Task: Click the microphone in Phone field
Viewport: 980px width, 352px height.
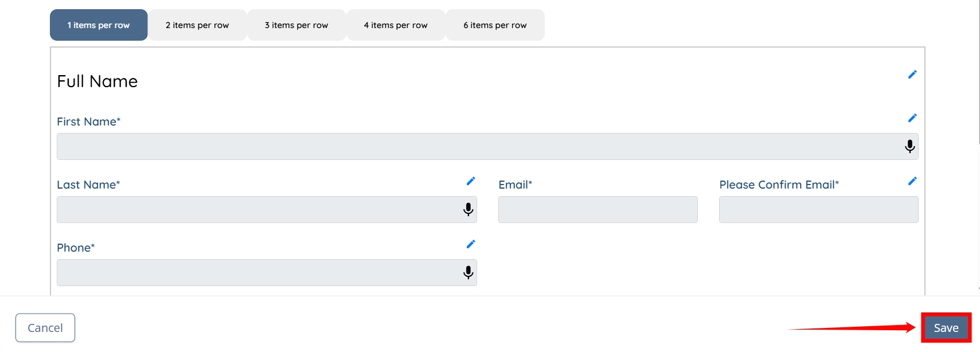Action: click(468, 272)
